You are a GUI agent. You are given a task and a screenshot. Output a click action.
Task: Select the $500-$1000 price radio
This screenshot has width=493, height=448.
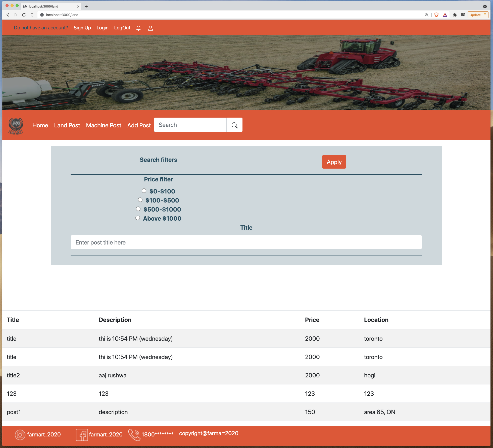click(x=138, y=209)
